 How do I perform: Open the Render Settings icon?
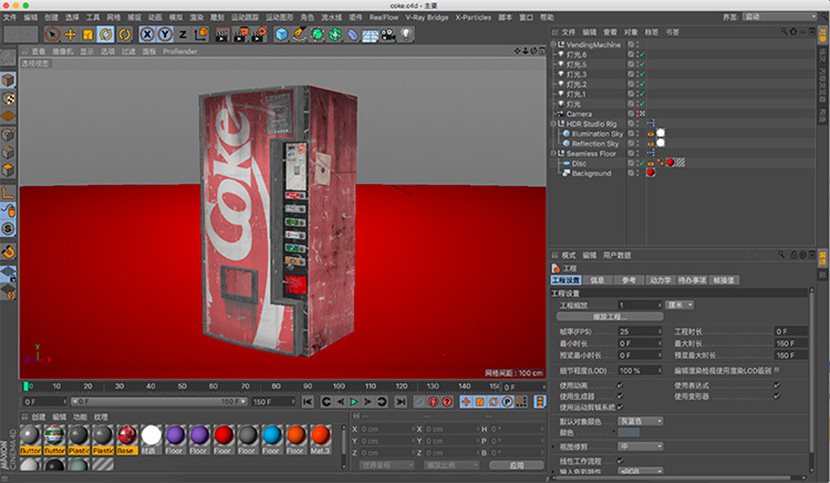coord(258,34)
